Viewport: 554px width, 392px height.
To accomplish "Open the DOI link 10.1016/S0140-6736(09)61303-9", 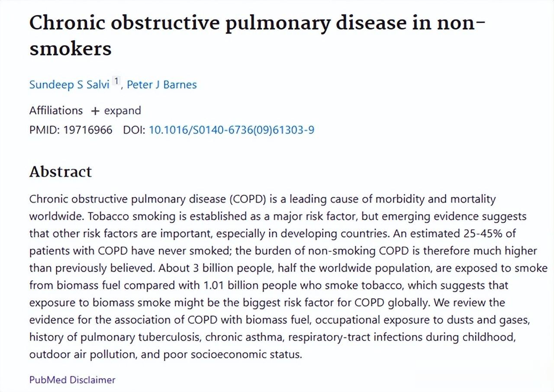I will point(232,130).
